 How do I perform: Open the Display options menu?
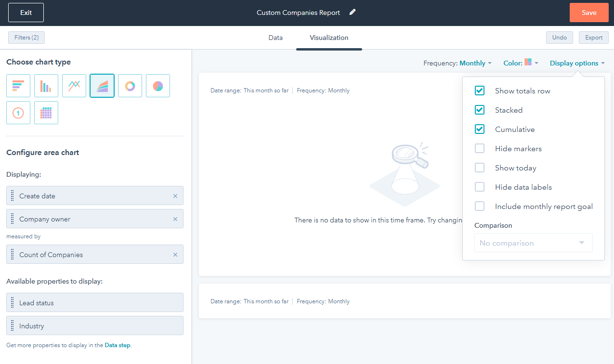[x=577, y=63]
